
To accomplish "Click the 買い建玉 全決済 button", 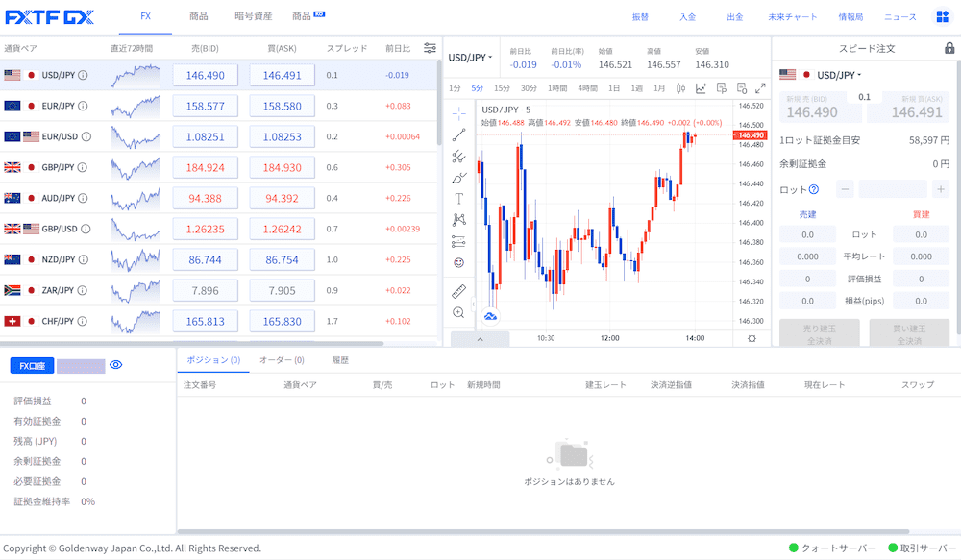I will pyautogui.click(x=909, y=334).
